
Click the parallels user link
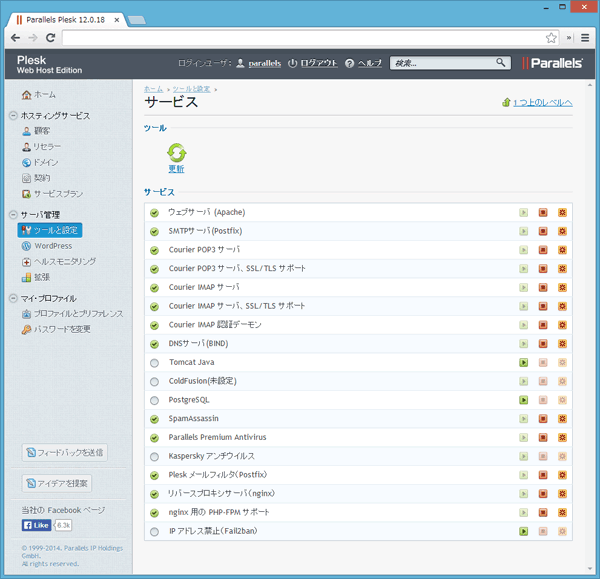click(x=264, y=63)
